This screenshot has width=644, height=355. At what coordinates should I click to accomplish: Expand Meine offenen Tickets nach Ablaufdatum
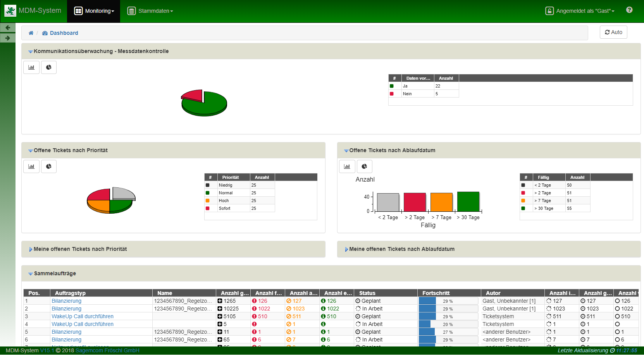coord(346,249)
